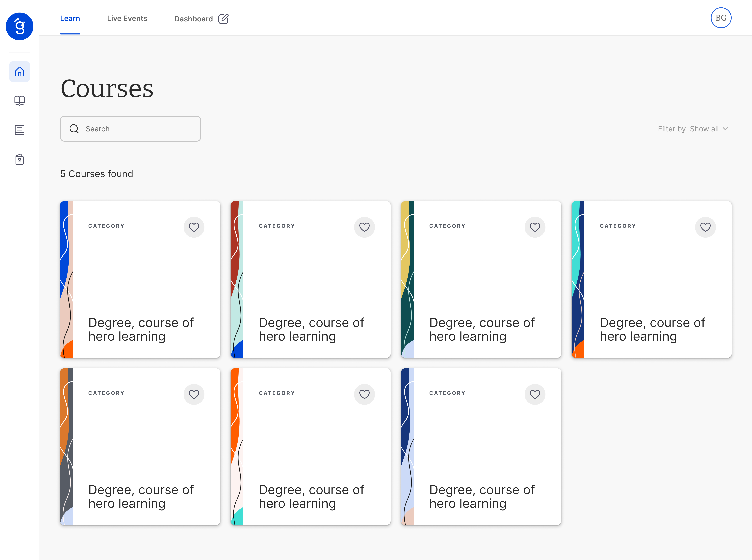Click the magnifying glass search icon

tap(74, 129)
